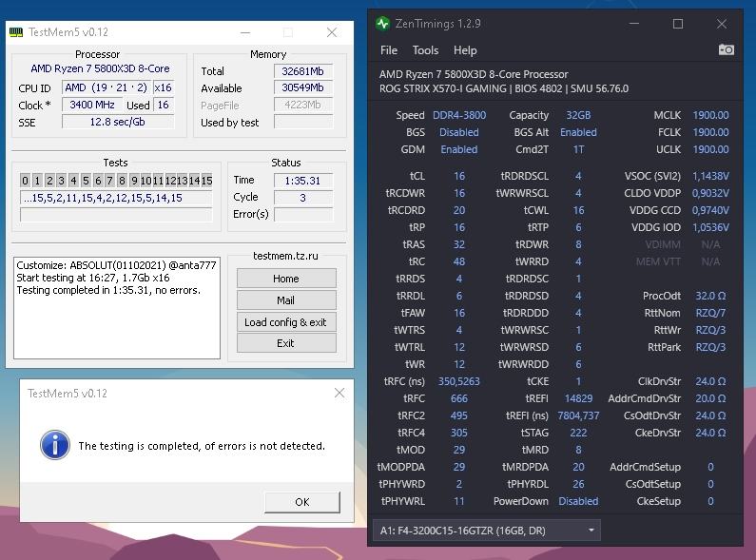Click Load config & exit button

click(x=286, y=322)
